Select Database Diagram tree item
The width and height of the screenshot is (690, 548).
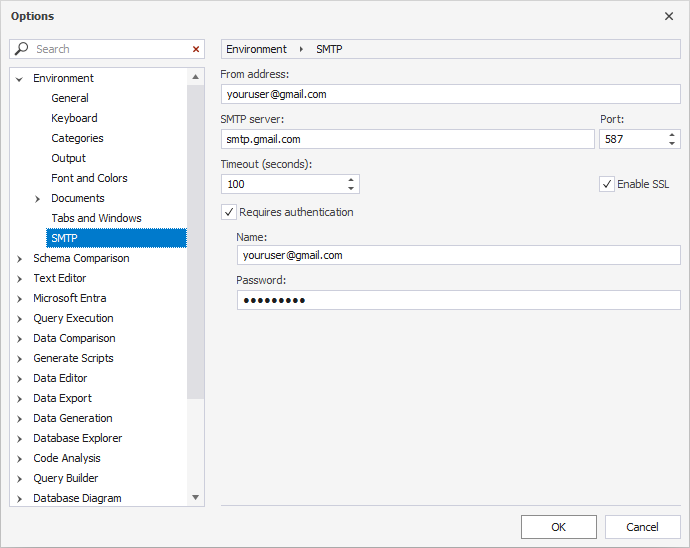tap(77, 498)
